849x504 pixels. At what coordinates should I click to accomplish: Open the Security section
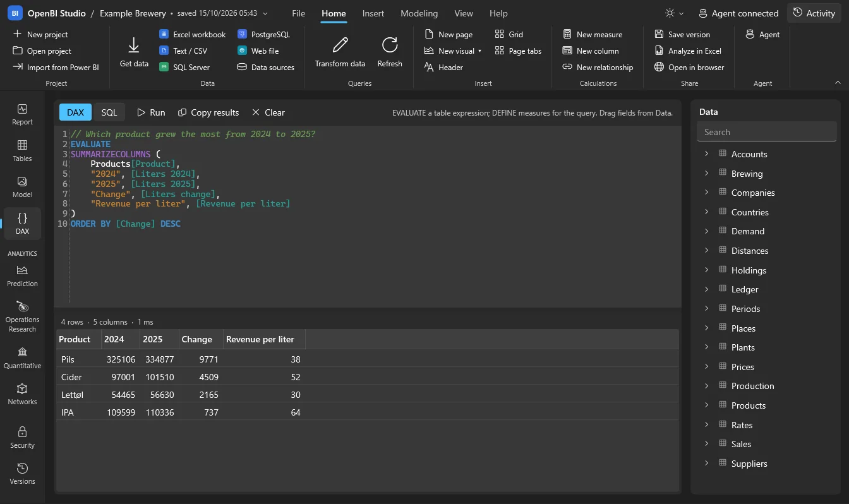[x=22, y=438]
